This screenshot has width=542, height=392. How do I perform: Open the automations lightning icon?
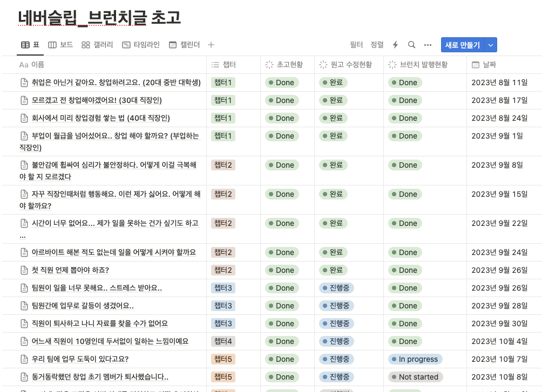395,45
